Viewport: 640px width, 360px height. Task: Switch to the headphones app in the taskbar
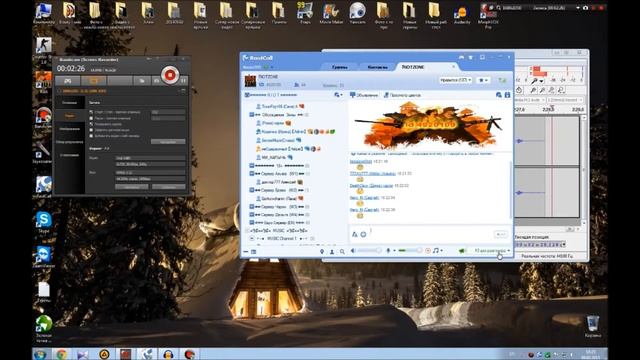[168, 354]
